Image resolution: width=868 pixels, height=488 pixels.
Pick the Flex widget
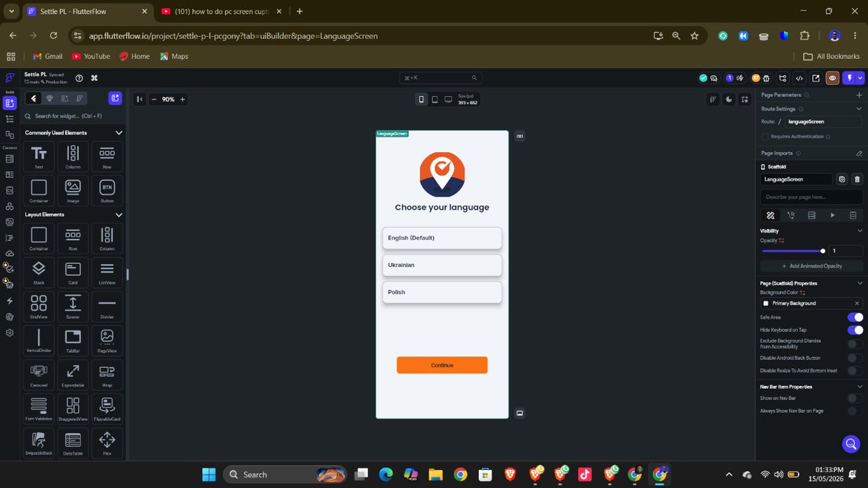pos(107,442)
